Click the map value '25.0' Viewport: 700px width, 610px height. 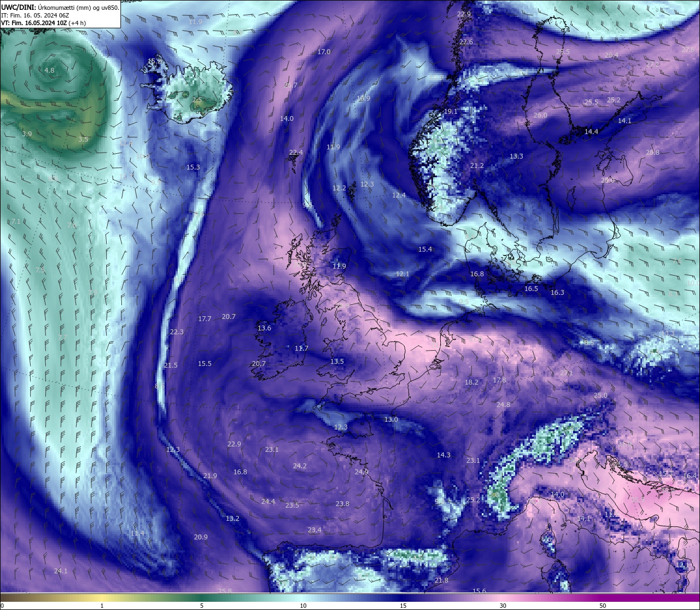(x=600, y=395)
